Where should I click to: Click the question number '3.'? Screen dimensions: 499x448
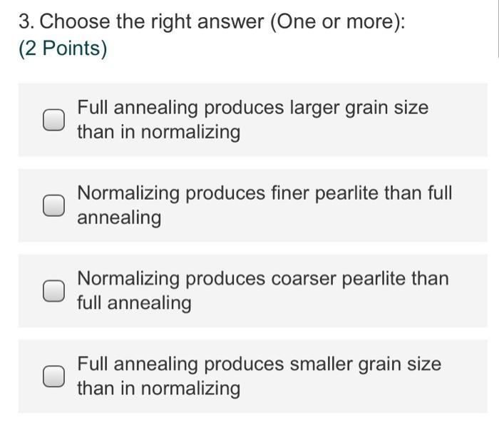26,22
